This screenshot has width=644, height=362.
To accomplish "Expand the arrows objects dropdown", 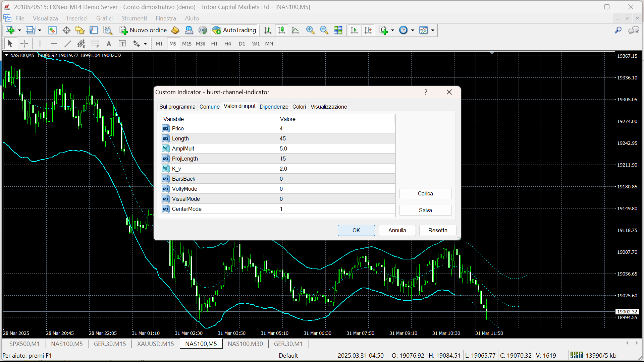I will pos(145,44).
